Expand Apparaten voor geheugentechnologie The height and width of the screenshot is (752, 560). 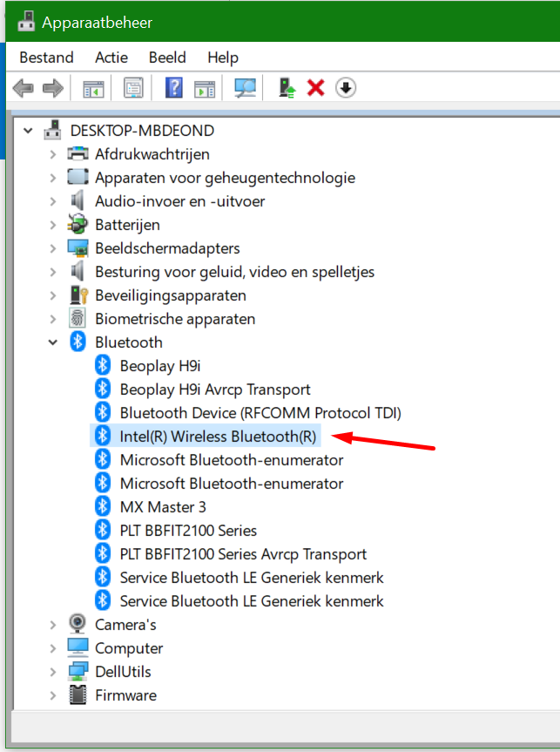point(53,178)
